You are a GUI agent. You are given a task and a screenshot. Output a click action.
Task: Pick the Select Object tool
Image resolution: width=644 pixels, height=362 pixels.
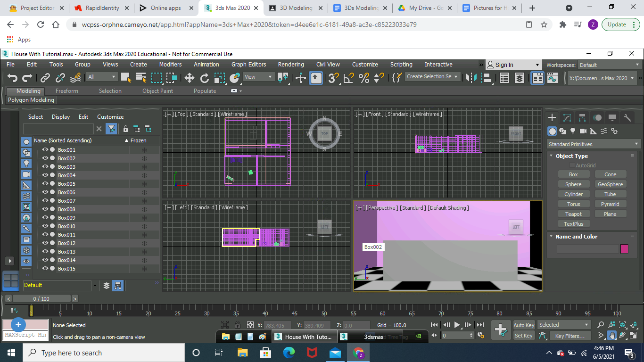pos(126,78)
